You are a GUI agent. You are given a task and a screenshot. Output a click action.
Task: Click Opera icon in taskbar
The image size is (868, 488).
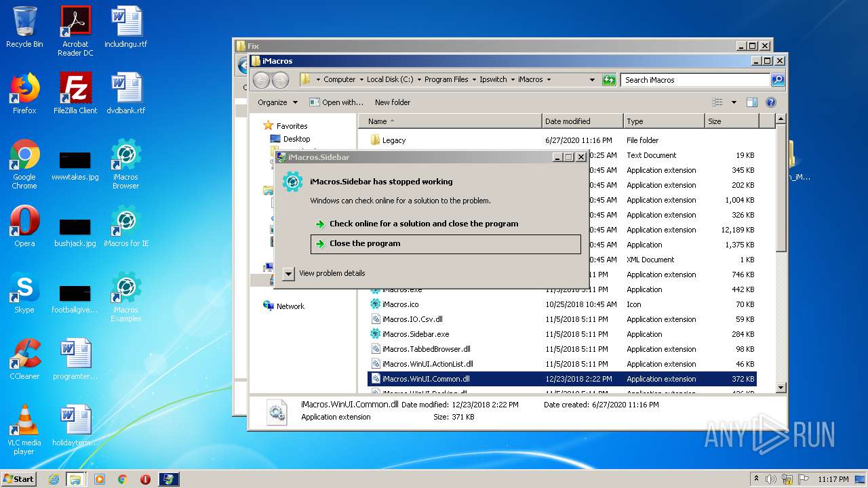coord(145,479)
